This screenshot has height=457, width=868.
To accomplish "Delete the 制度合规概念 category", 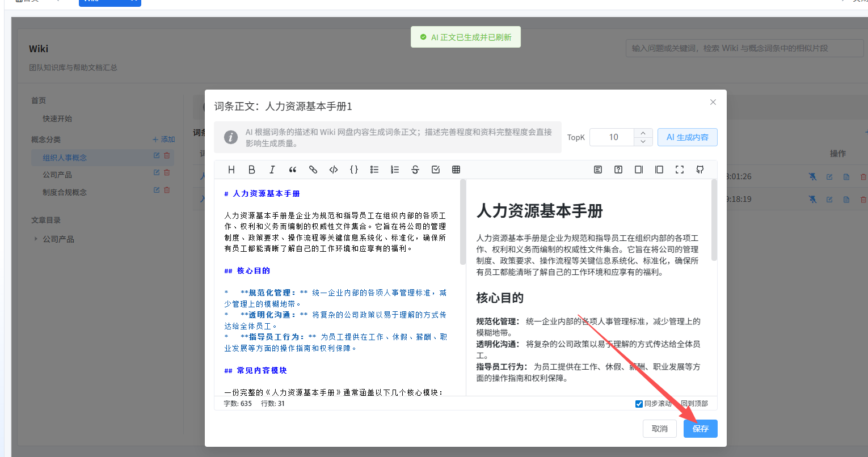I will pyautogui.click(x=167, y=191).
